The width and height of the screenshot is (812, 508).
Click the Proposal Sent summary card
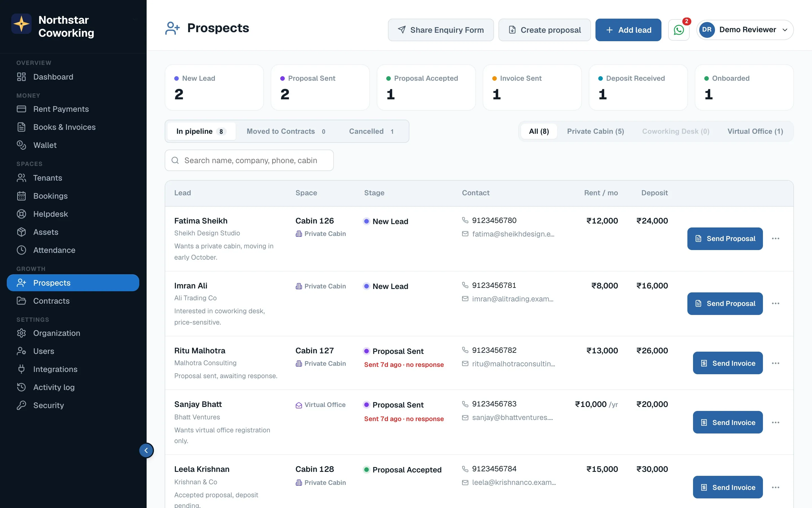[x=320, y=87]
